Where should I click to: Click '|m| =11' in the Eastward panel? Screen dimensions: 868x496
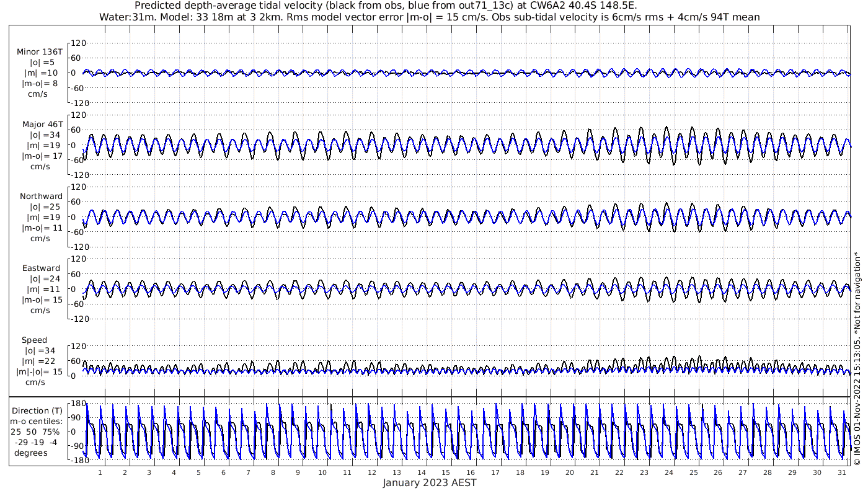(41, 290)
